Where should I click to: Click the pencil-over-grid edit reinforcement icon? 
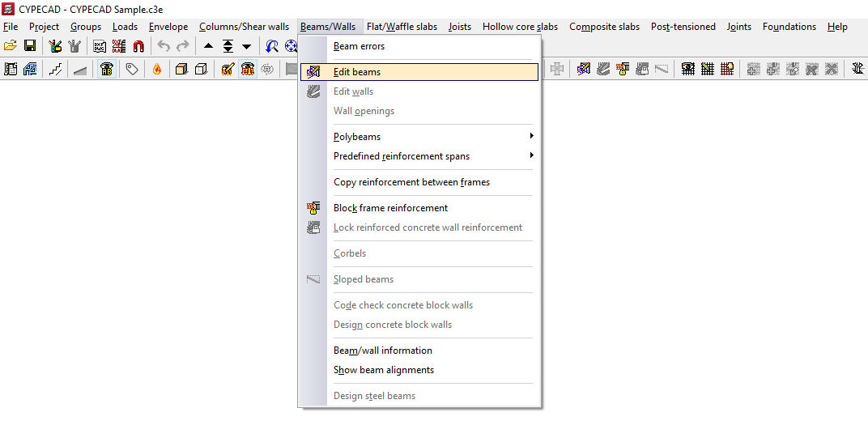point(708,69)
